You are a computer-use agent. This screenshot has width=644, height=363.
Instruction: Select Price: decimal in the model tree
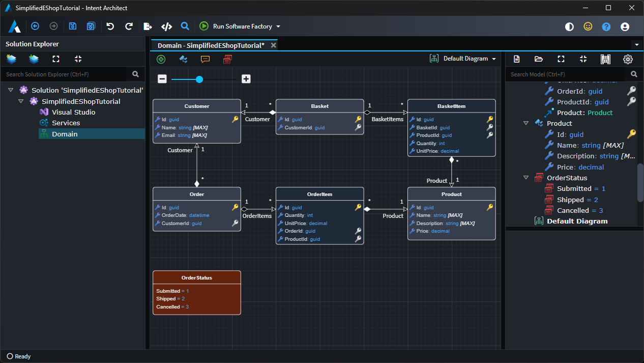(574, 167)
